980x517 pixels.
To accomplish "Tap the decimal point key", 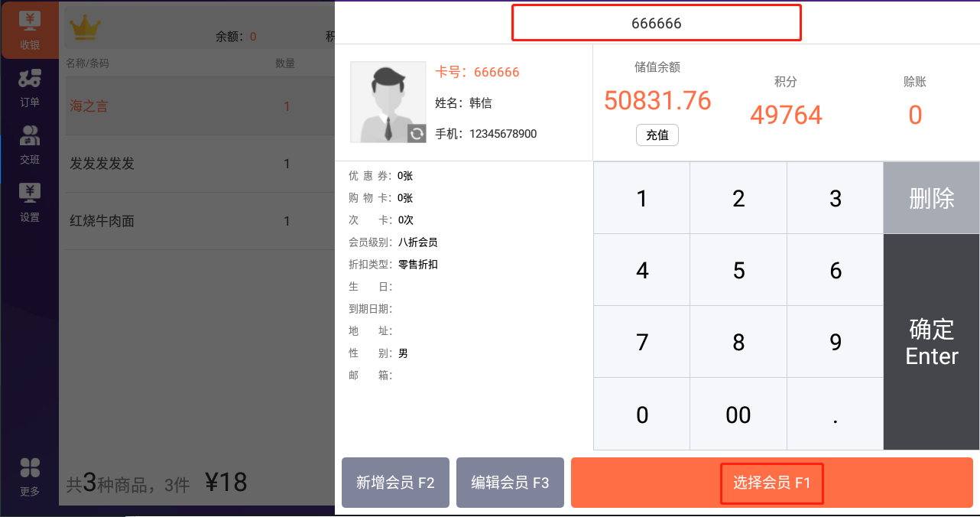I will 835,415.
